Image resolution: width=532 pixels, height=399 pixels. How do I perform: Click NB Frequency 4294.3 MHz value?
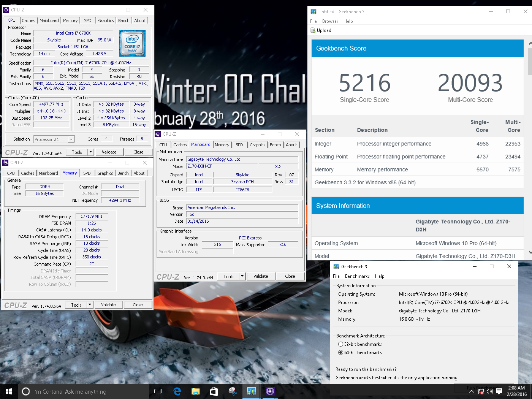120,200
